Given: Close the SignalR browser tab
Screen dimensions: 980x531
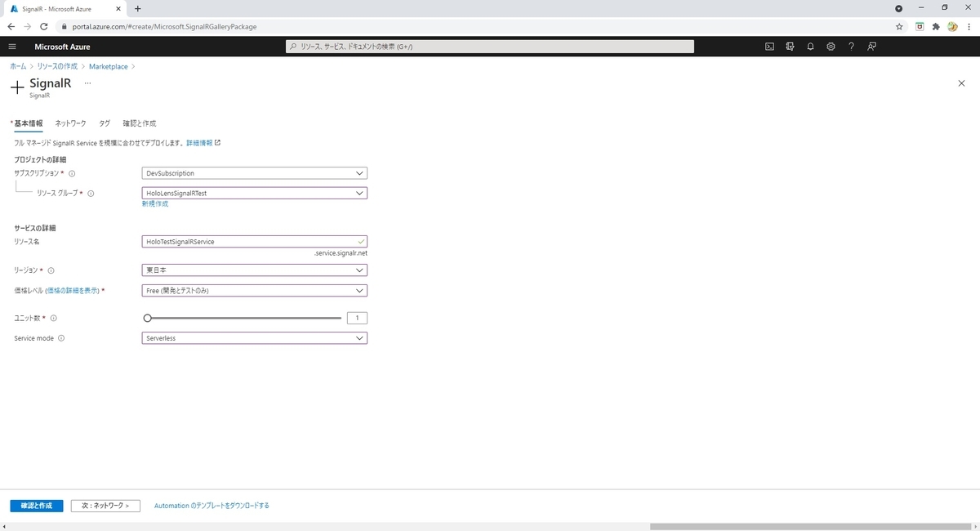Looking at the screenshot, I should click(x=120, y=8).
